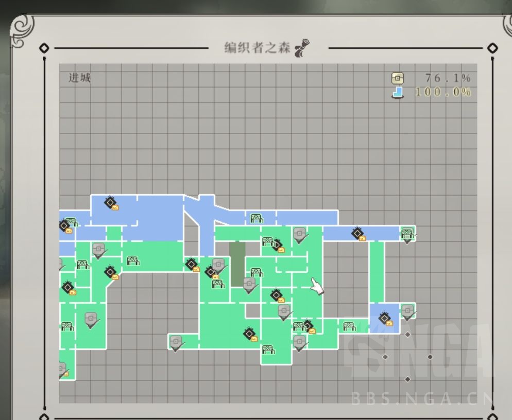Screen dimensions: 512x420
Task: Click the 进城 label on the map
Action: point(80,78)
